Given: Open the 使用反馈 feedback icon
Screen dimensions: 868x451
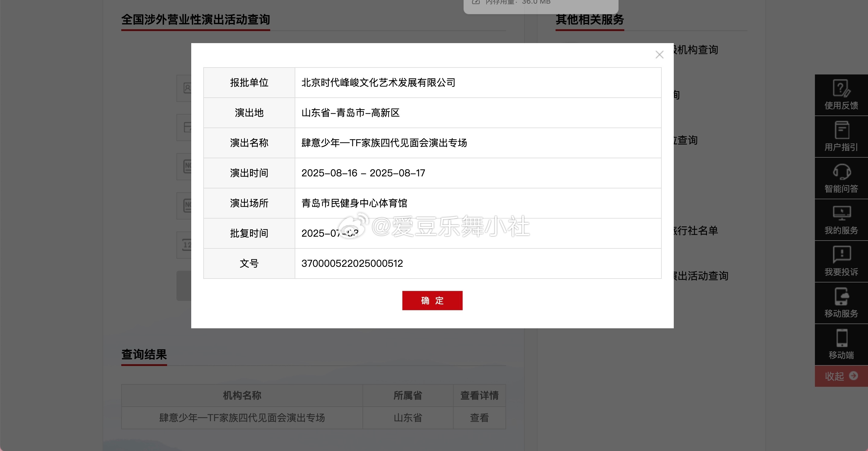Looking at the screenshot, I should [841, 95].
